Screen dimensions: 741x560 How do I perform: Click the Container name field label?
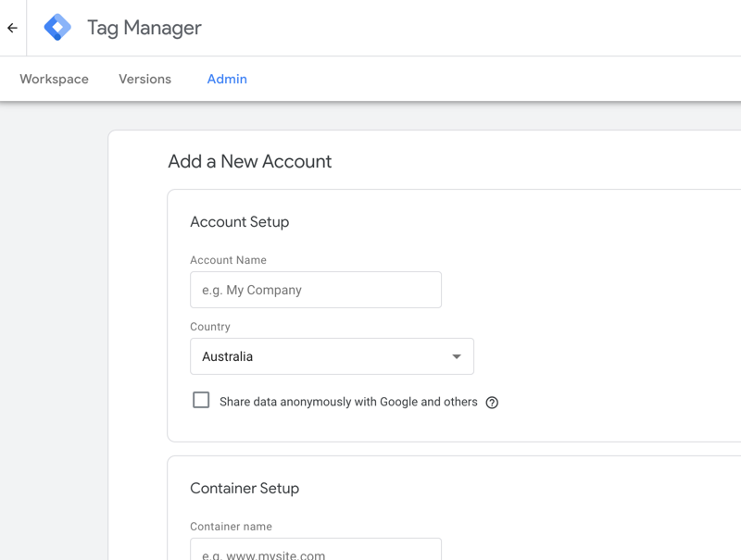click(231, 527)
